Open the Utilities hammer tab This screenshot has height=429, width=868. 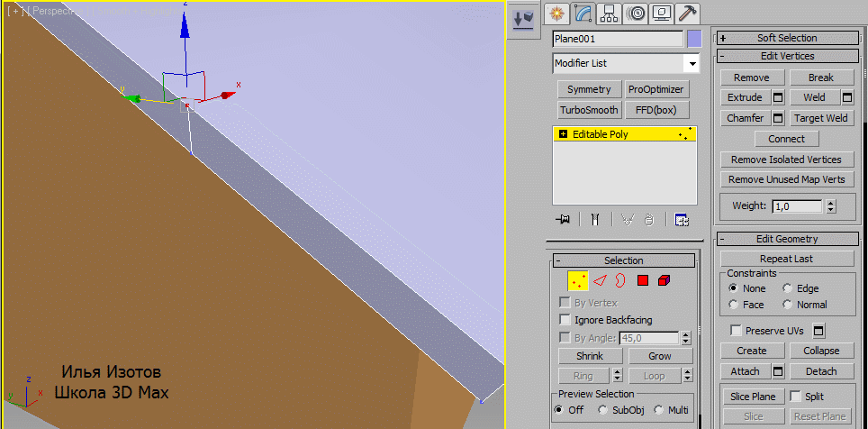pyautogui.click(x=687, y=14)
